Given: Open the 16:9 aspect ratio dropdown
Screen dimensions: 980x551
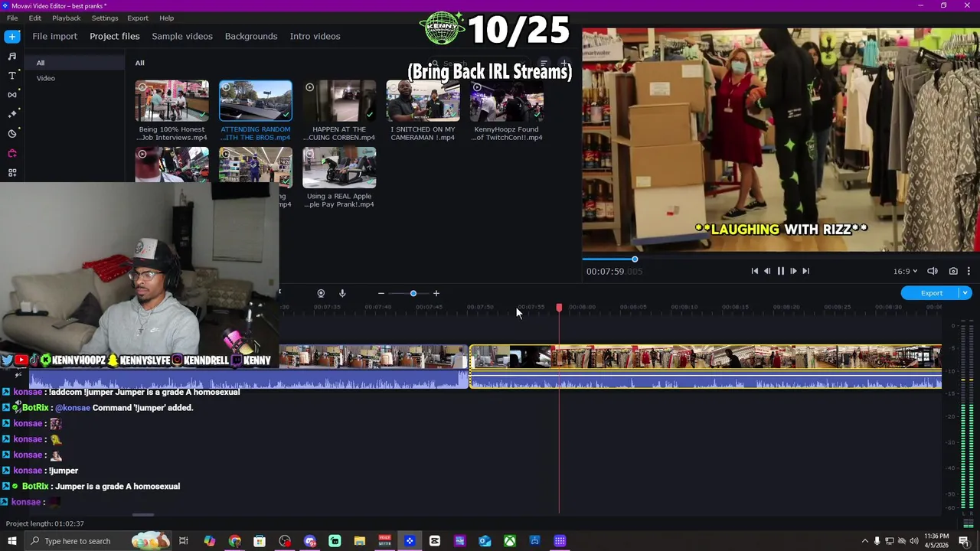Looking at the screenshot, I should pos(905,271).
